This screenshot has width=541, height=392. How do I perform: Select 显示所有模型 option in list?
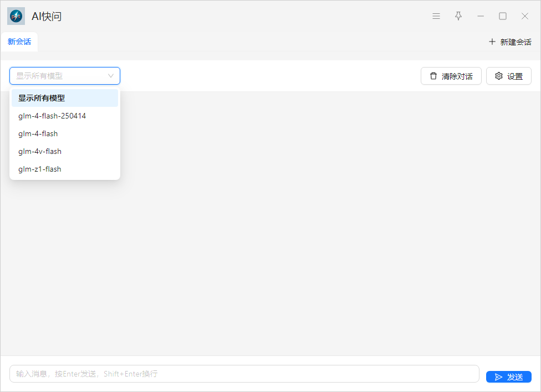[65, 98]
